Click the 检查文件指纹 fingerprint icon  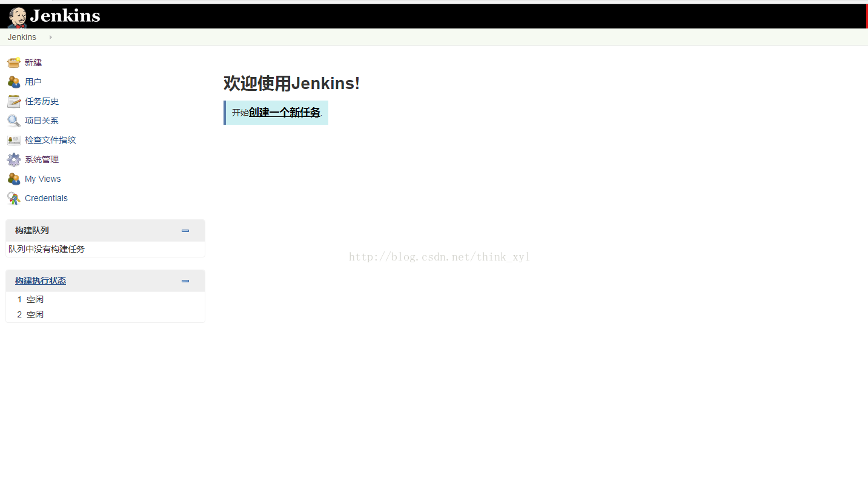pos(14,140)
